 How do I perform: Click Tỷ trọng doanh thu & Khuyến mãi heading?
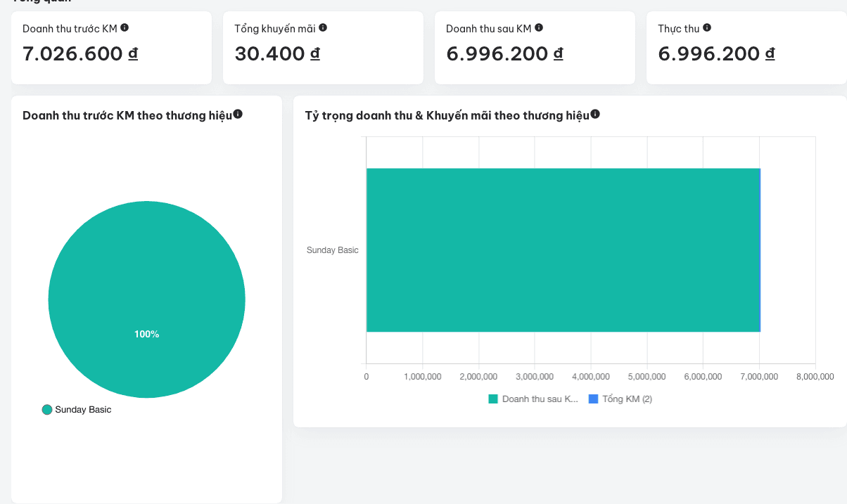point(447,115)
